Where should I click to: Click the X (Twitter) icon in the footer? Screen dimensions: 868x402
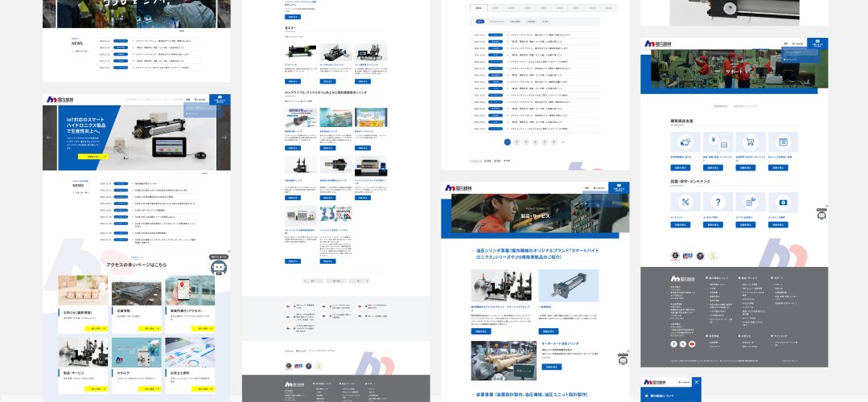(683, 343)
